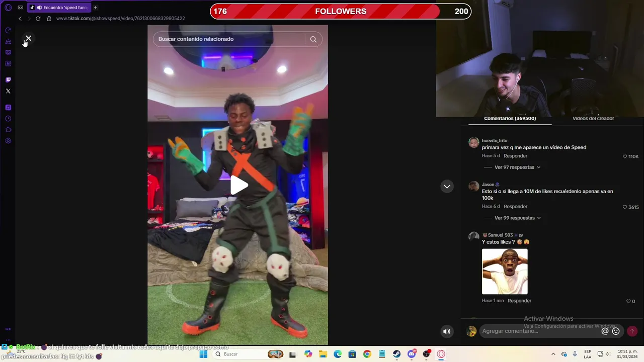Go forward to the next page
Screen dimensions: 644x362
point(29,19)
